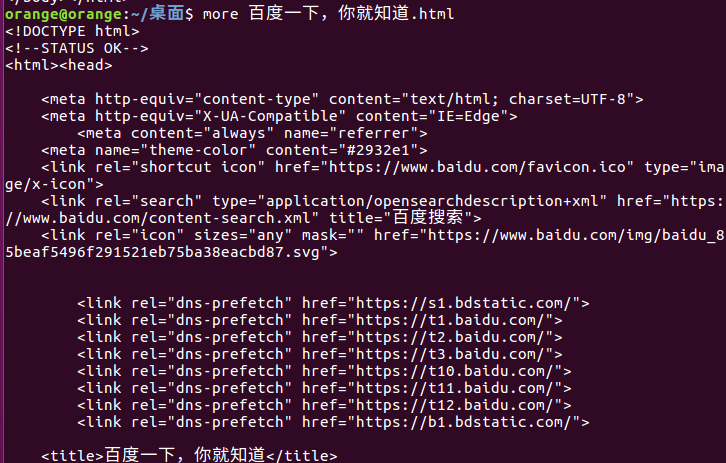
Task: Click the baidu svg filename line ending .svg
Action: coord(171,252)
